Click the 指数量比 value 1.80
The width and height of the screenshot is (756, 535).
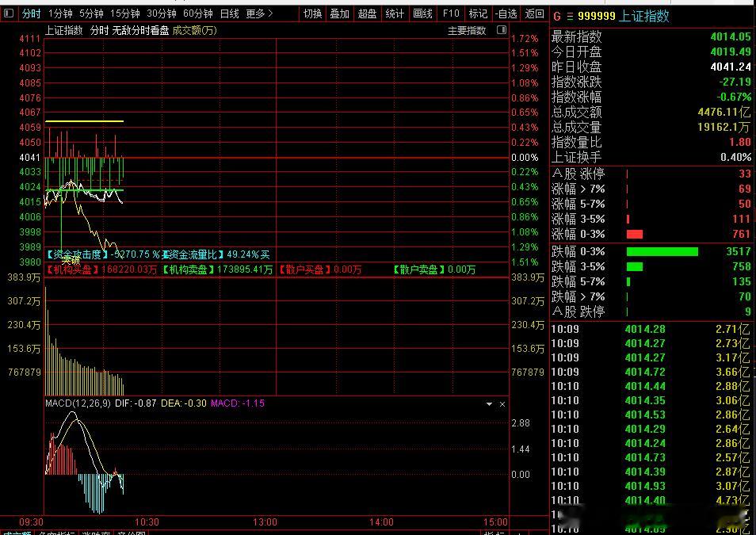click(740, 143)
